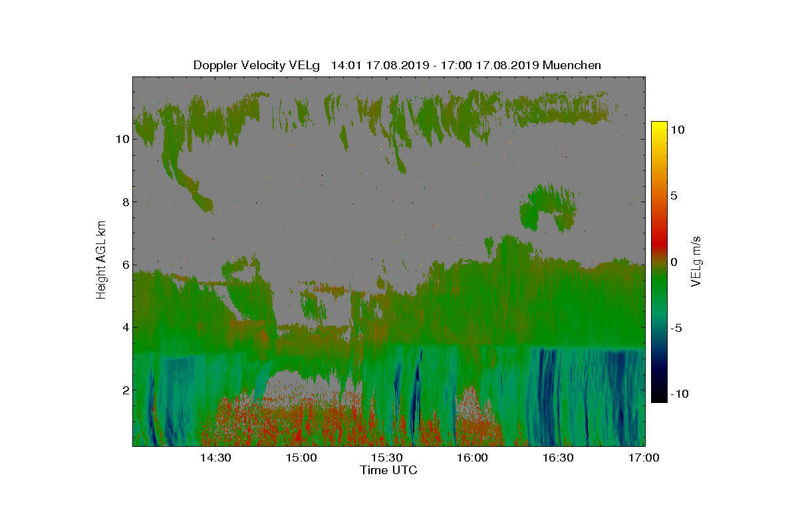Click the '16:00' time tick label
The height and width of the screenshot is (532, 798).
tap(473, 458)
